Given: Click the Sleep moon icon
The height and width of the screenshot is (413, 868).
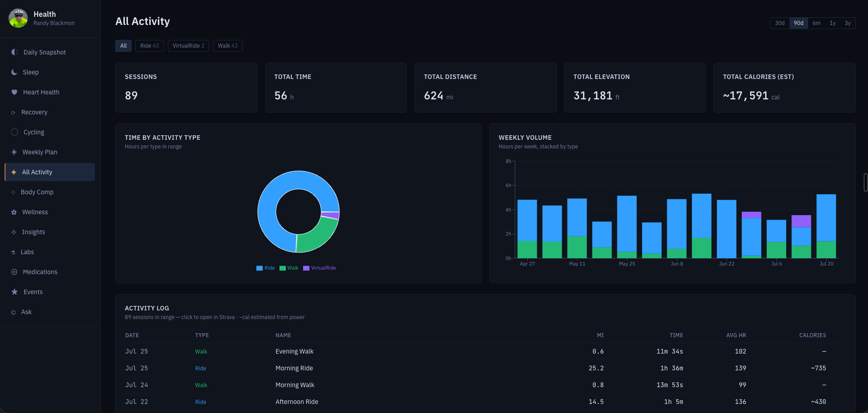Looking at the screenshot, I should (x=15, y=72).
